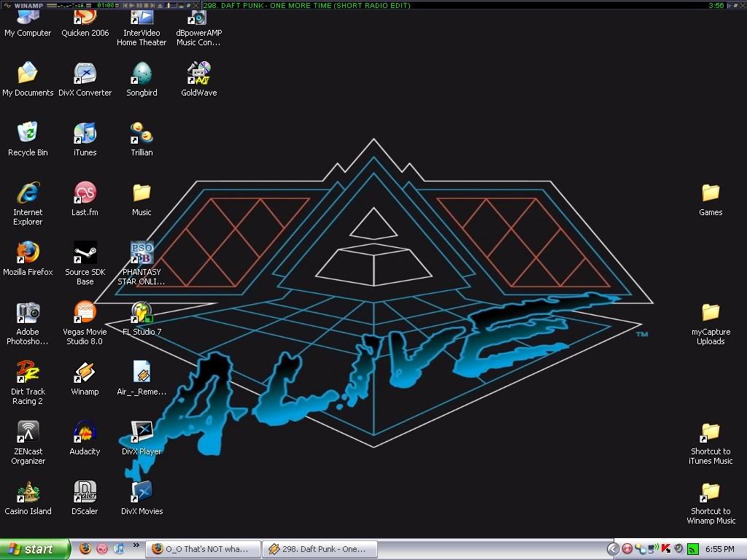
Task: Select the Dirt Track Racing 2 icon
Action: coord(28,383)
